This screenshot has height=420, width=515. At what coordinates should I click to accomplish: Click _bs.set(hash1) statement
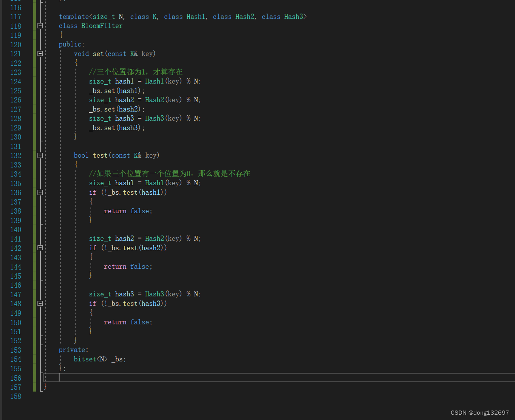[117, 91]
